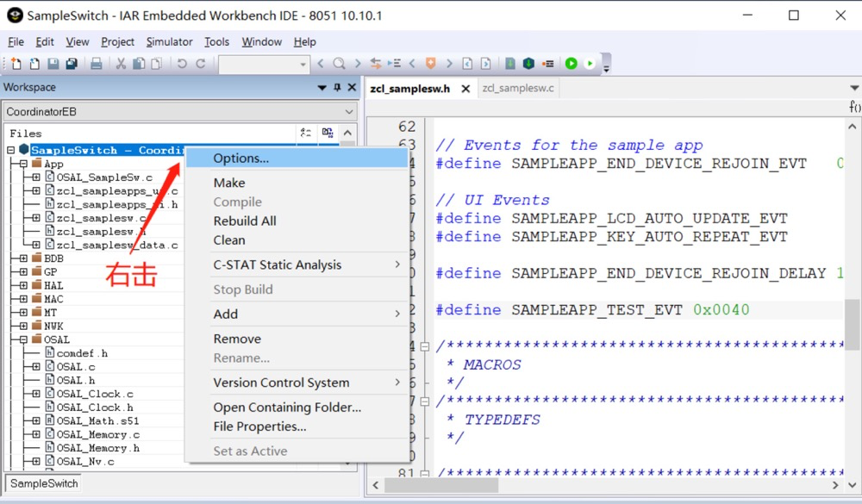Choose Make from the context menu
Image resolution: width=862 pixels, height=504 pixels.
click(297, 183)
